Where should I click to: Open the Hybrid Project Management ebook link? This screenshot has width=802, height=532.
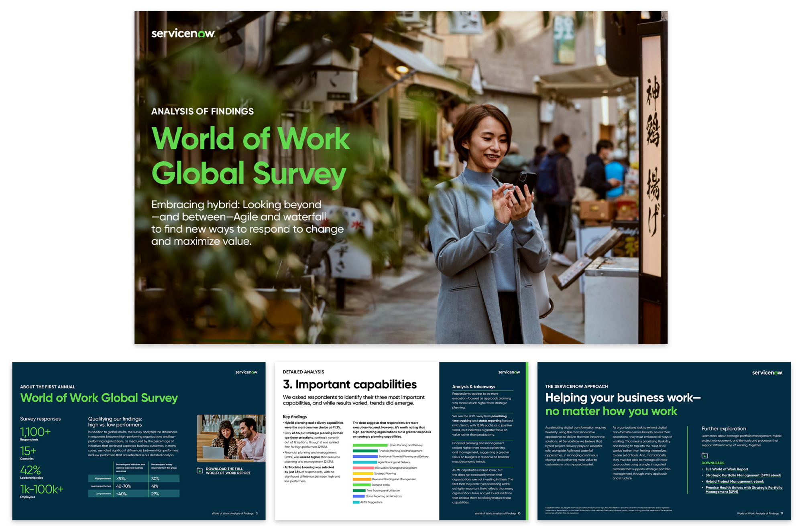734,481
